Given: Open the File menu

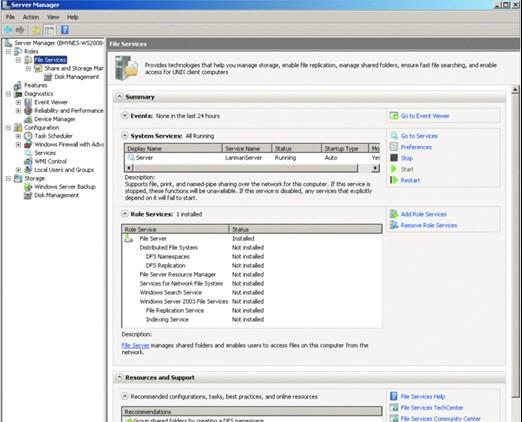Looking at the screenshot, I should click(x=10, y=17).
